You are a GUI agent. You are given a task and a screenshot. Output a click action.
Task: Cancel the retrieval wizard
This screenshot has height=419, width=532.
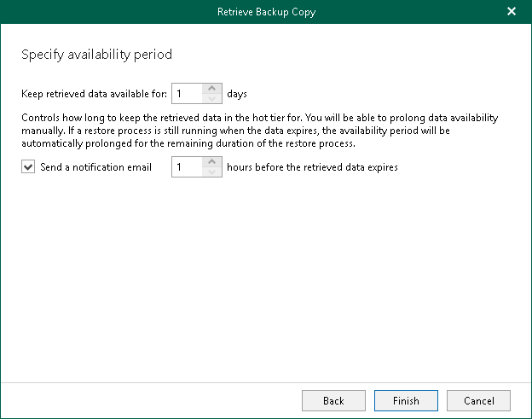tap(478, 400)
